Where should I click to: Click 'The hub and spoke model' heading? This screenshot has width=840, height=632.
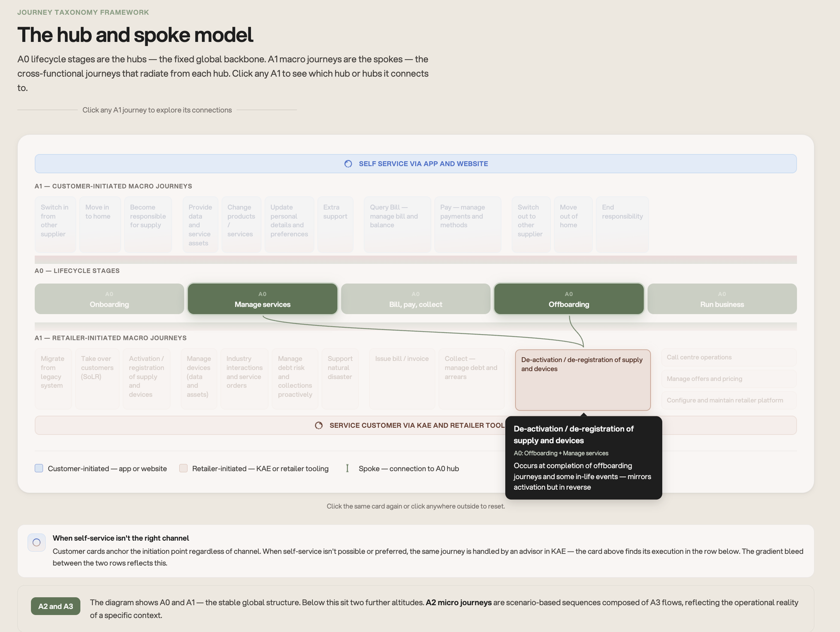[135, 35]
